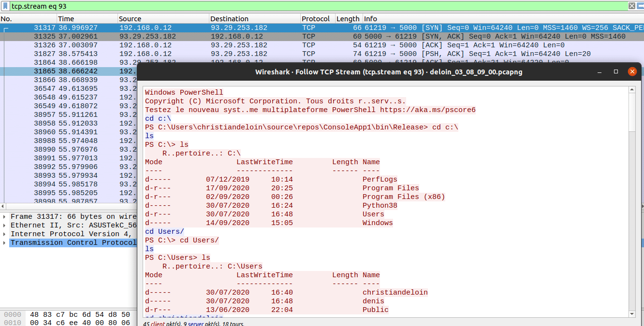The image size is (644, 326).
Task: Maximize the Follow TCP Stream window
Action: [x=616, y=71]
